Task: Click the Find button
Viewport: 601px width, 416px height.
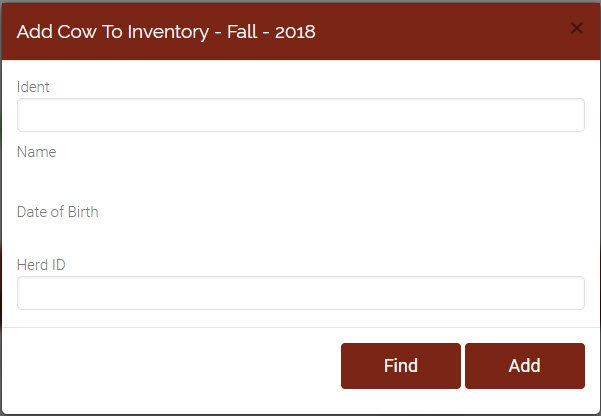Action: point(401,366)
